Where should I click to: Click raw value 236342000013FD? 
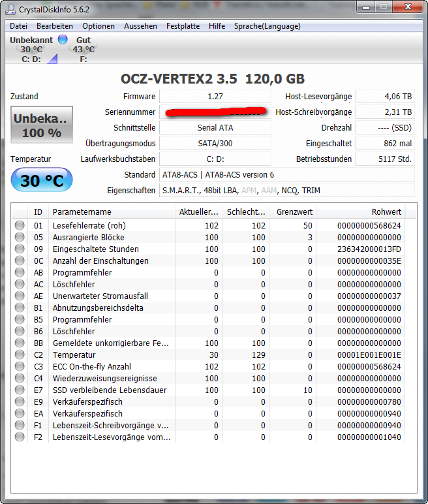click(369, 249)
